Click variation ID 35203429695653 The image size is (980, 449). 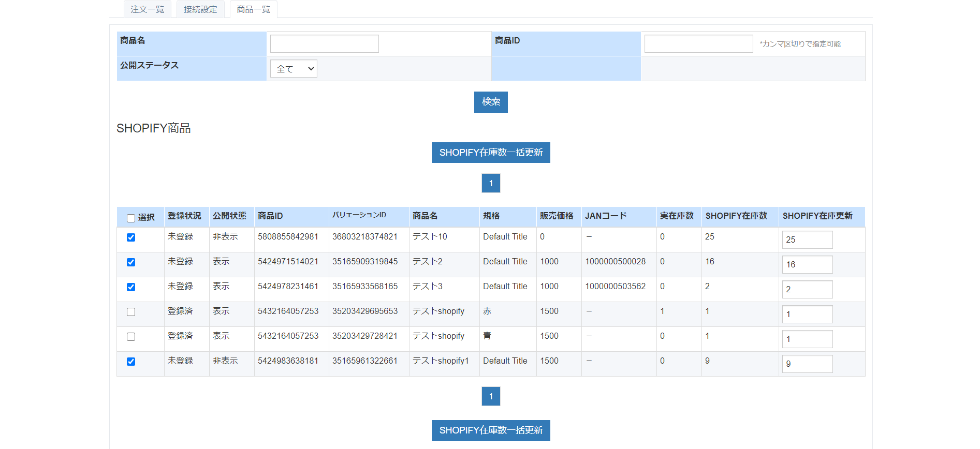click(x=365, y=311)
